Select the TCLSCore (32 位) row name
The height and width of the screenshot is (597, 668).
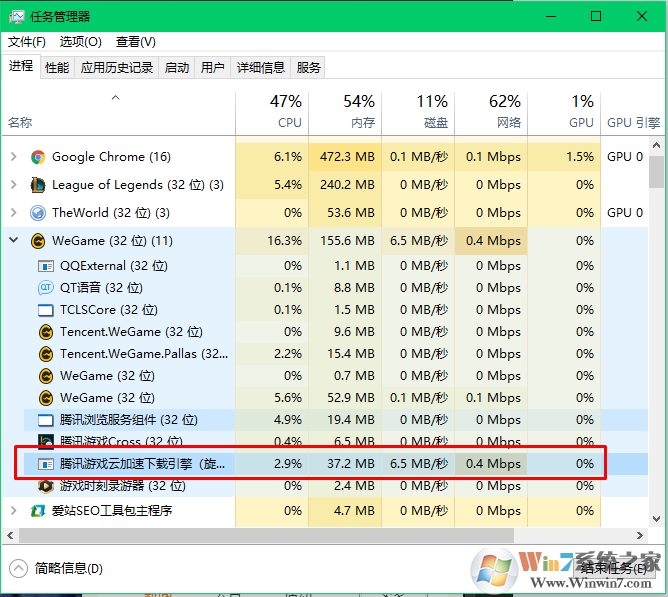(109, 310)
